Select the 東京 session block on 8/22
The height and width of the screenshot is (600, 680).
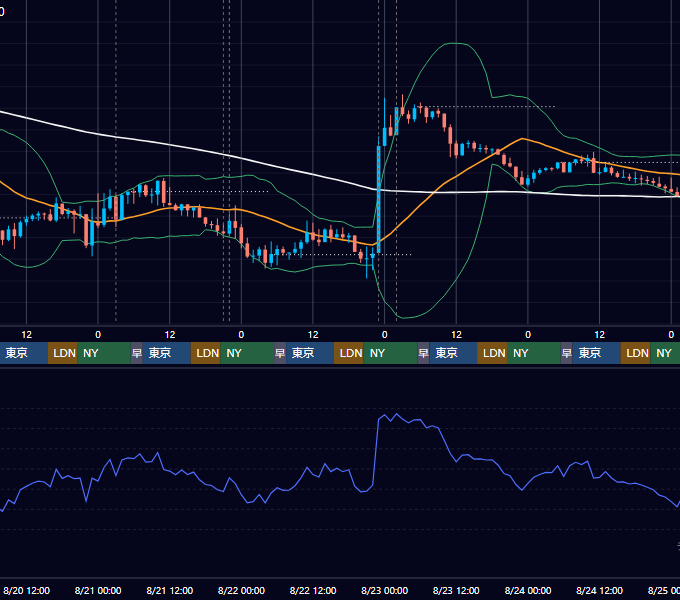(310, 353)
